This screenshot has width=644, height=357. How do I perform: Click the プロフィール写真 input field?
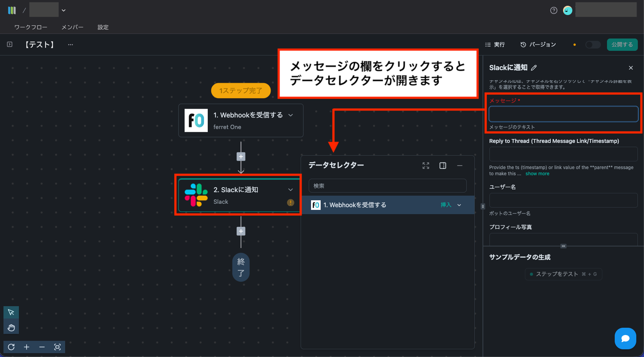tap(563, 239)
